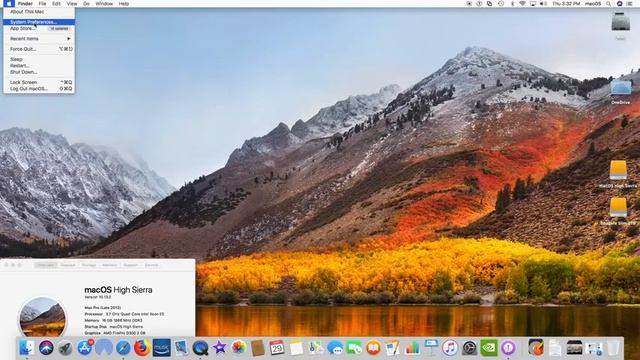Viewport: 640px width, 360px height.
Task: Expand Recent Items submenu
Action: point(39,39)
